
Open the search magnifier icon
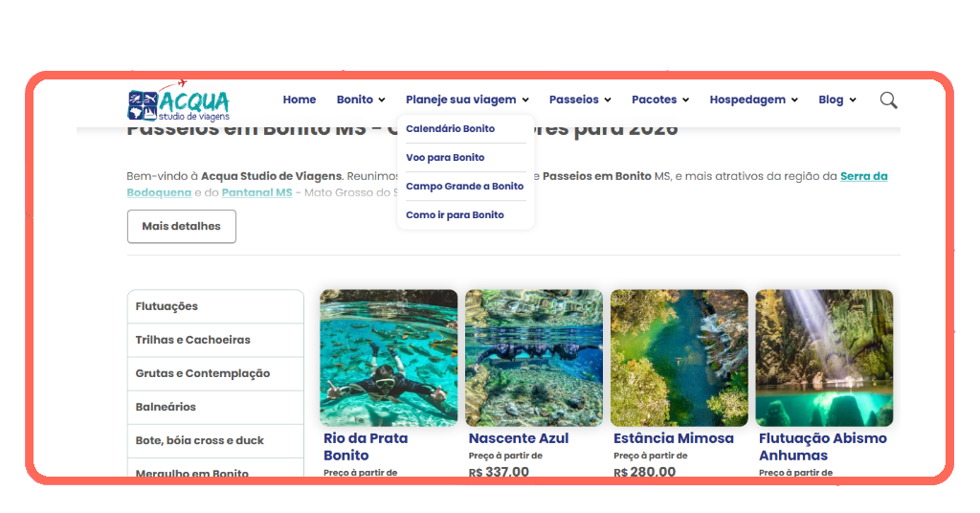pyautogui.click(x=889, y=100)
